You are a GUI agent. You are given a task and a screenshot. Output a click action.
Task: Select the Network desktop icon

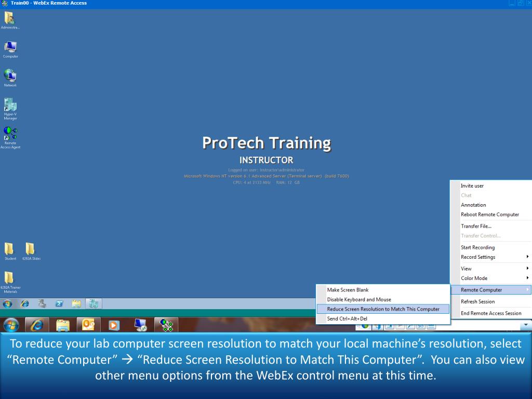tap(10, 78)
